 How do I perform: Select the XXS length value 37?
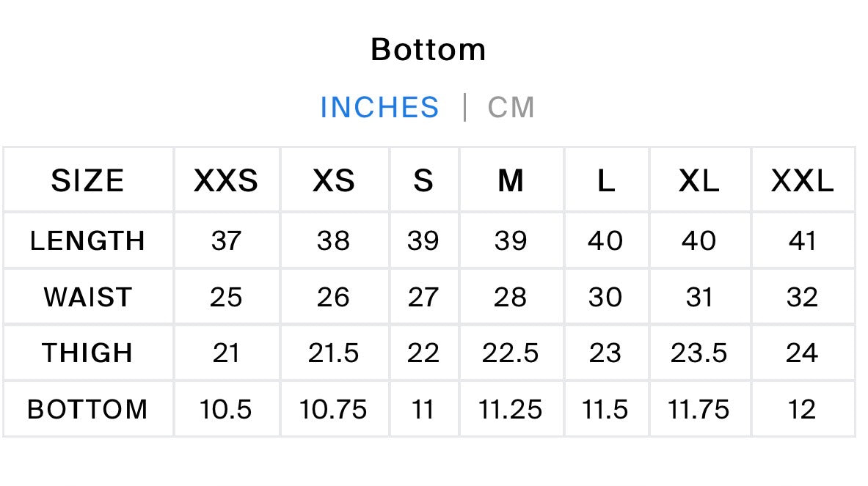226,241
